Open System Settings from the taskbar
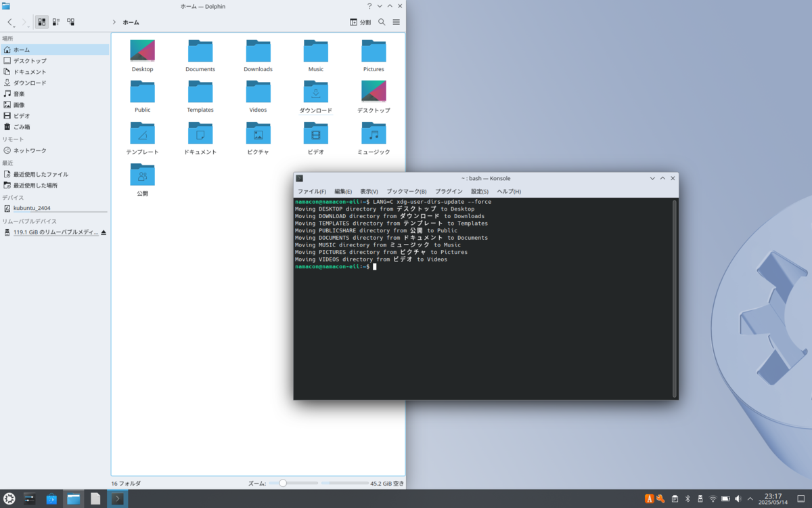Viewport: 812px width, 508px height. [30, 499]
